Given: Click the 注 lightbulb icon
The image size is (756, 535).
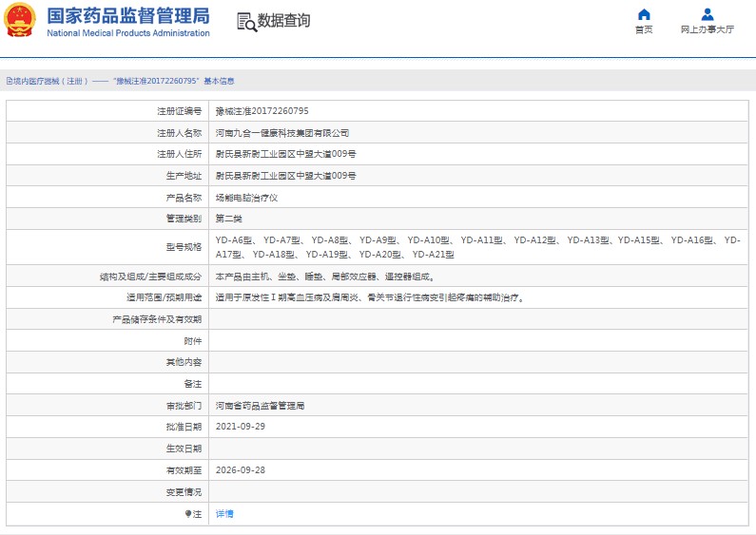Looking at the screenshot, I should [x=188, y=514].
